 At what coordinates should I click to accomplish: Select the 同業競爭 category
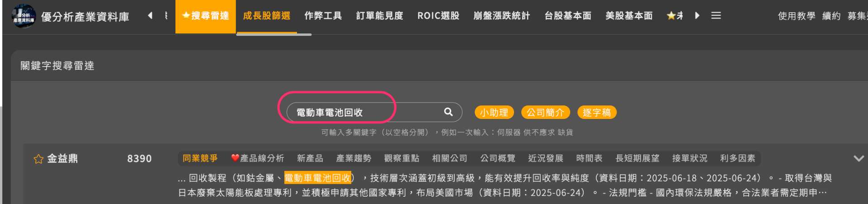200,158
